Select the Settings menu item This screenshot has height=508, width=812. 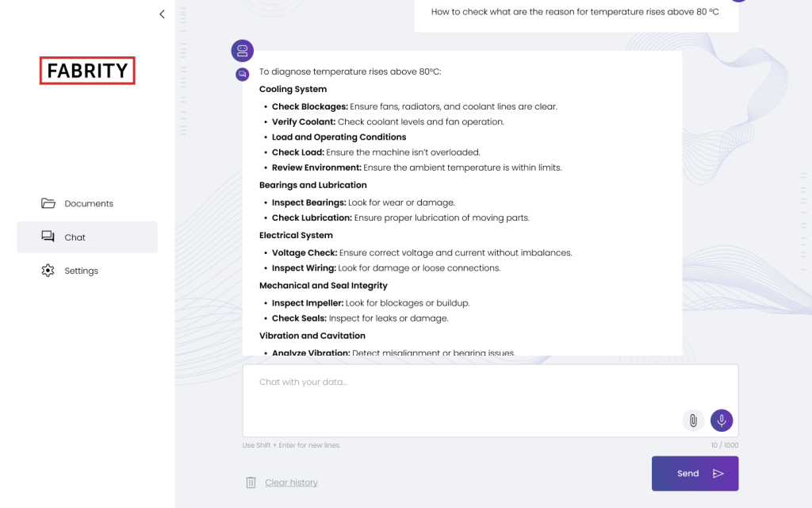pyautogui.click(x=80, y=270)
